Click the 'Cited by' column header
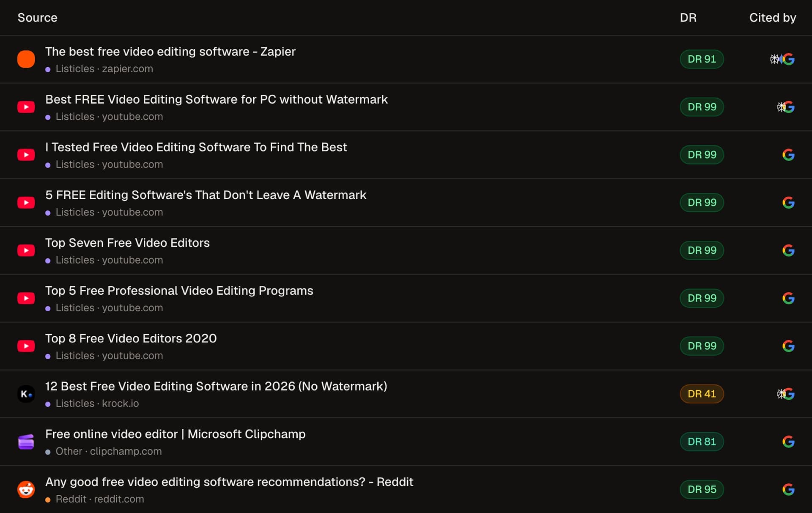 773,18
